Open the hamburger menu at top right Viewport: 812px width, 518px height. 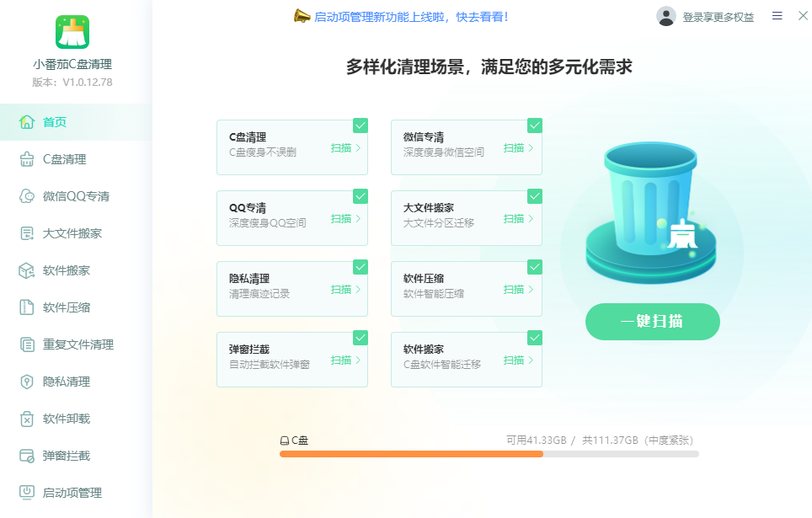777,15
